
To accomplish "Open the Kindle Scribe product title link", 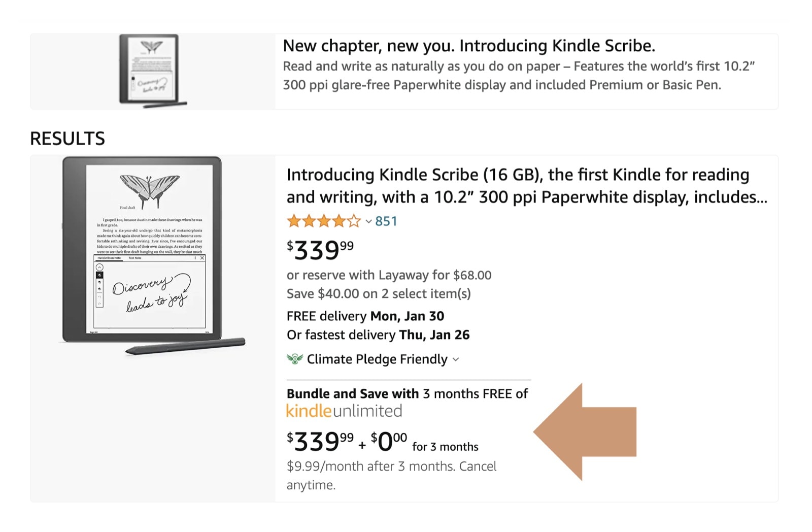I will (518, 185).
